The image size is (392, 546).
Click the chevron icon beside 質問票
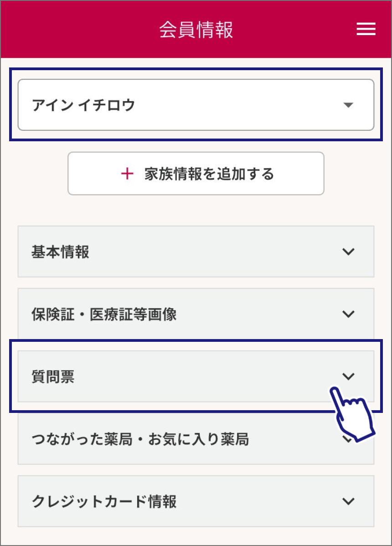click(348, 376)
